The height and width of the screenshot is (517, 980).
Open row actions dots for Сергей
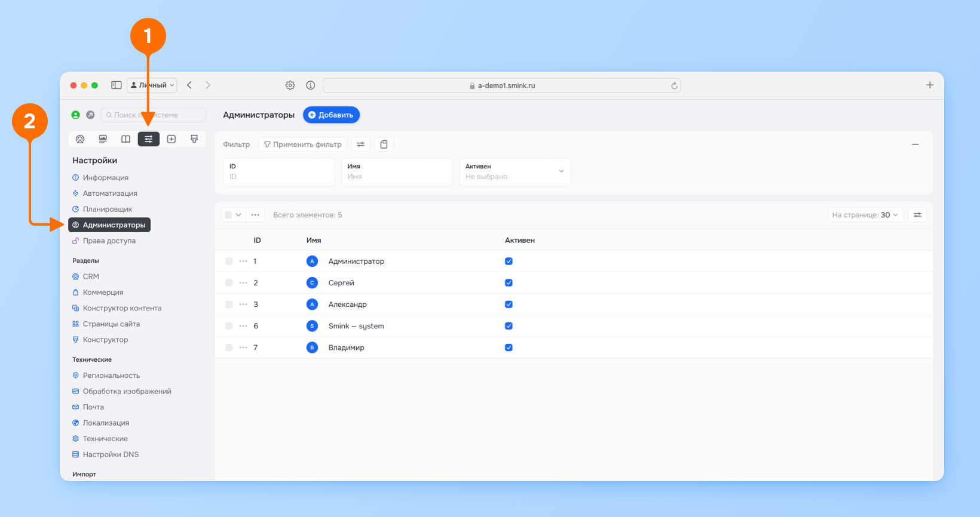point(243,283)
